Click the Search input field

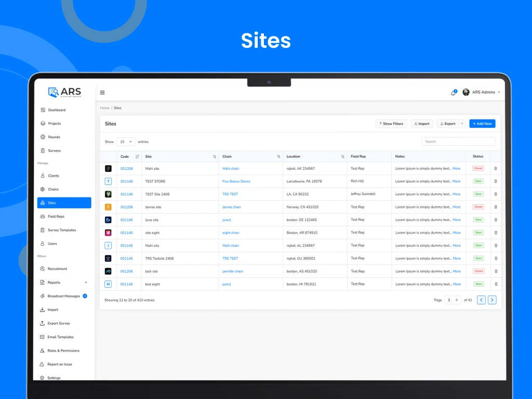(x=458, y=141)
